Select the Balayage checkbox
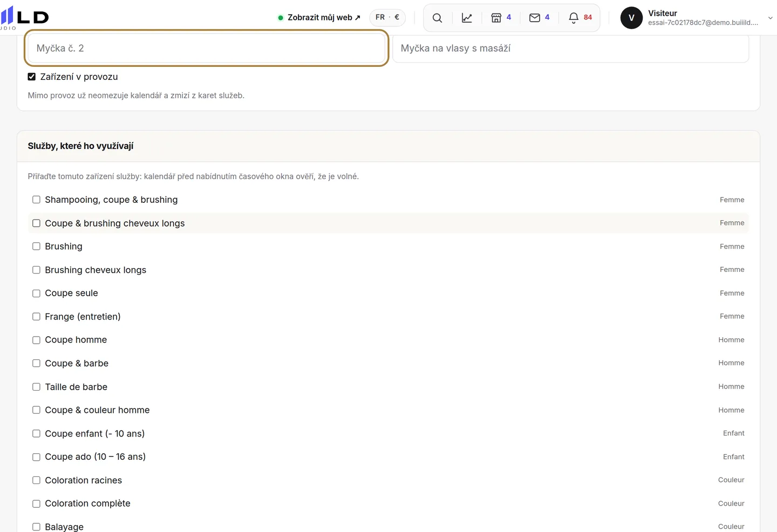Screen dimensions: 777x532 pyautogui.click(x=36, y=527)
